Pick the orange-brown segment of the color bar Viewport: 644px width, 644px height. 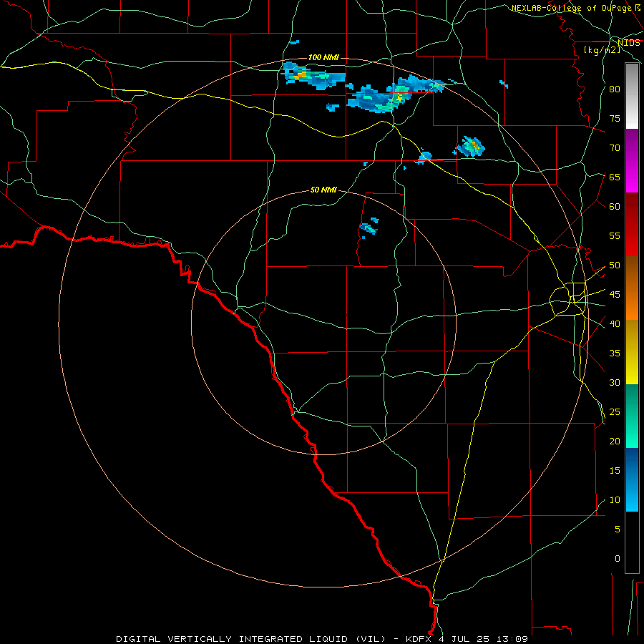coord(632,288)
